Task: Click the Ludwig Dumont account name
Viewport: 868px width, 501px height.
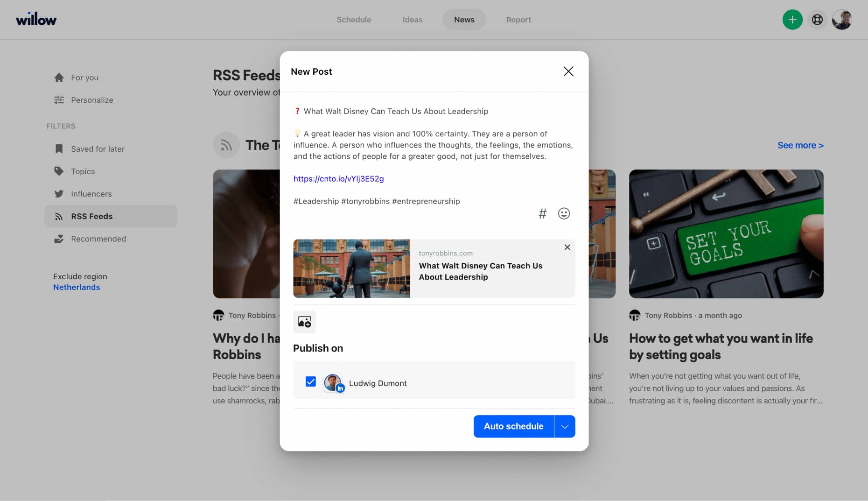Action: pos(378,383)
